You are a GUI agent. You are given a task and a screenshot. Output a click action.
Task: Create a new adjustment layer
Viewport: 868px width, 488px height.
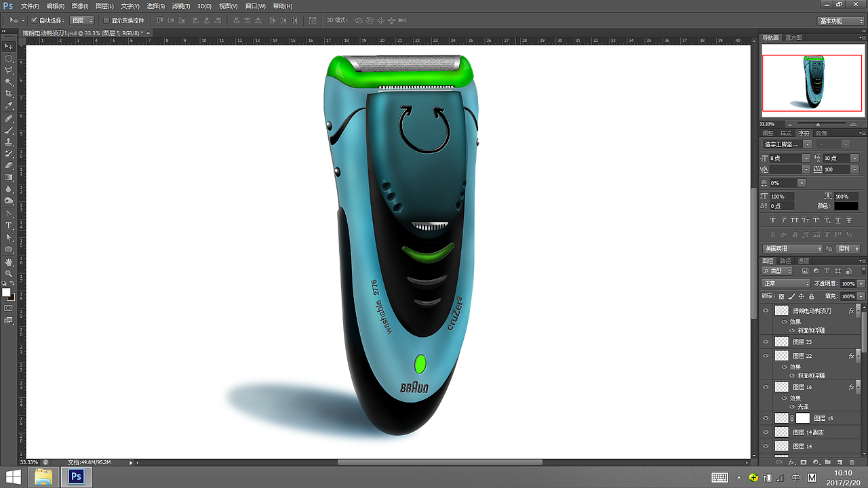tap(814, 462)
